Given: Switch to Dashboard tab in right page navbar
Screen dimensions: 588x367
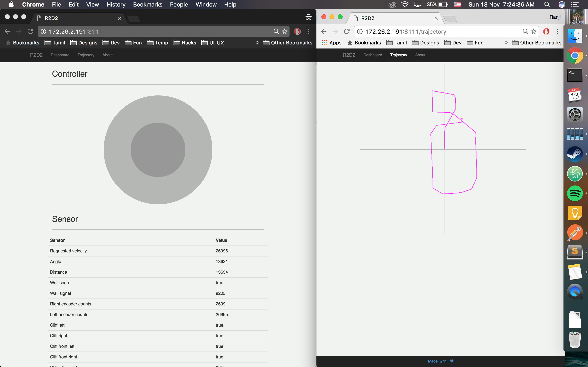Looking at the screenshot, I should 372,55.
